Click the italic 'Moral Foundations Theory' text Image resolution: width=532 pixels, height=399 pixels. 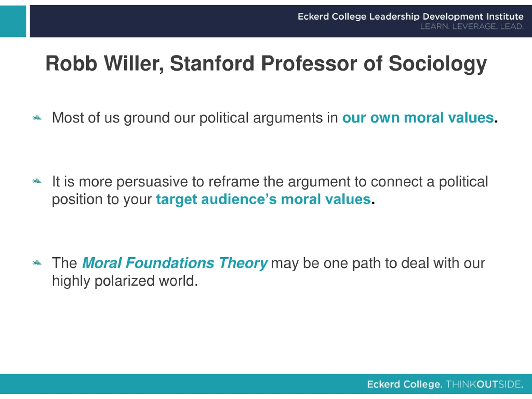[x=175, y=263]
